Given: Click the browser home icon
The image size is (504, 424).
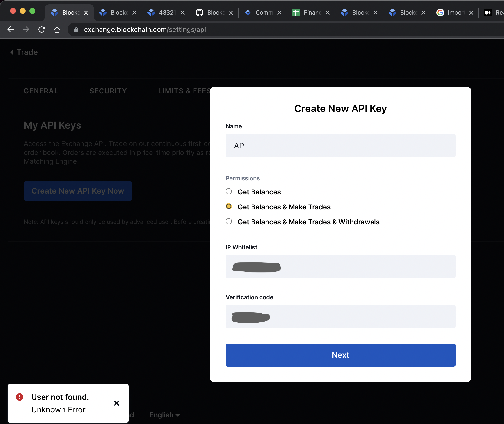Looking at the screenshot, I should click(57, 29).
